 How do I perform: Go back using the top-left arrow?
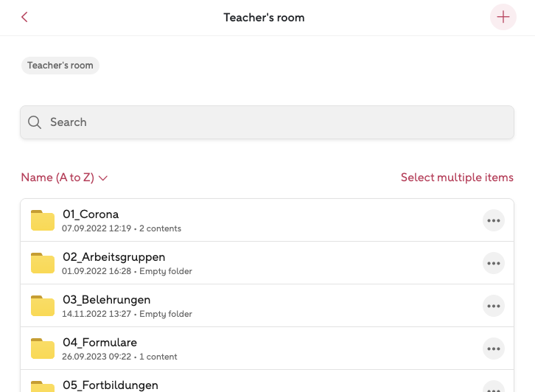pyautogui.click(x=24, y=17)
